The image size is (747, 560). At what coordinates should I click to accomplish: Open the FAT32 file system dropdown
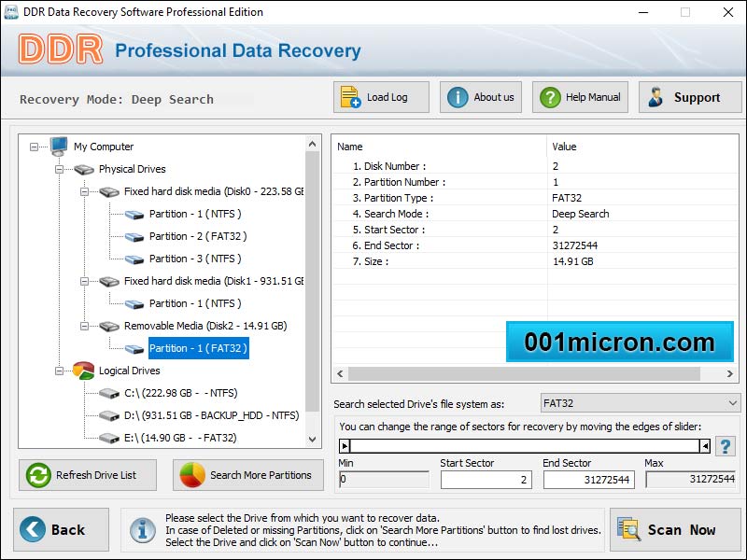tap(639, 402)
